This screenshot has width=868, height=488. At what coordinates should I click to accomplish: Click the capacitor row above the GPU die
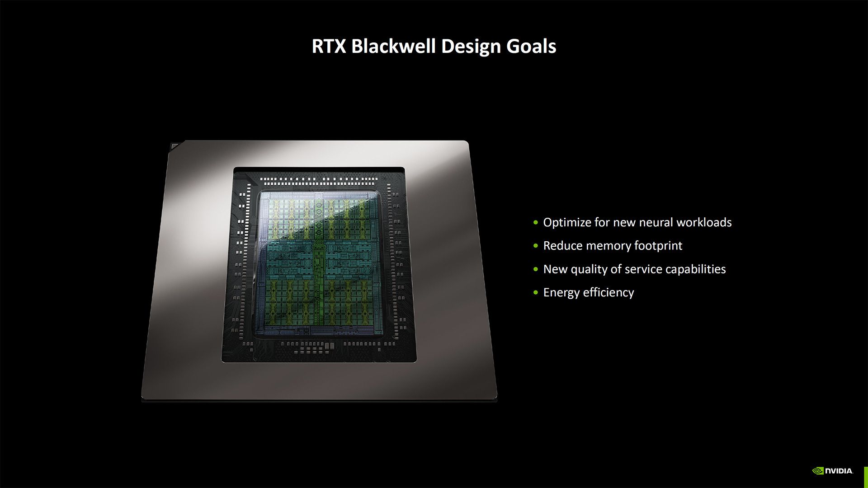coord(319,181)
